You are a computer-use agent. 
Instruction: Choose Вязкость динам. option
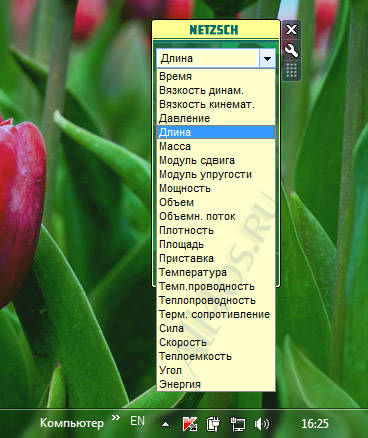(x=216, y=90)
